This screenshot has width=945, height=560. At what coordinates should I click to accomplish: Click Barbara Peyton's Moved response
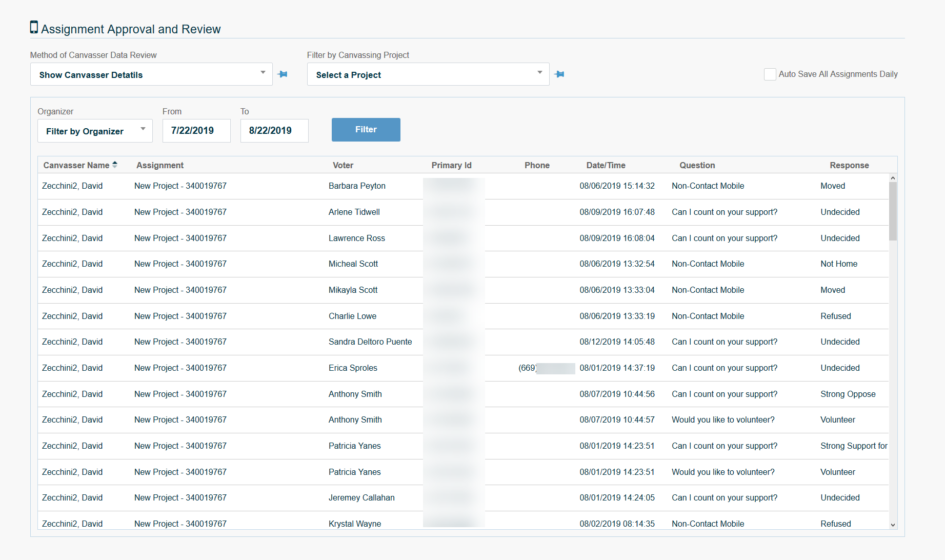click(x=832, y=186)
